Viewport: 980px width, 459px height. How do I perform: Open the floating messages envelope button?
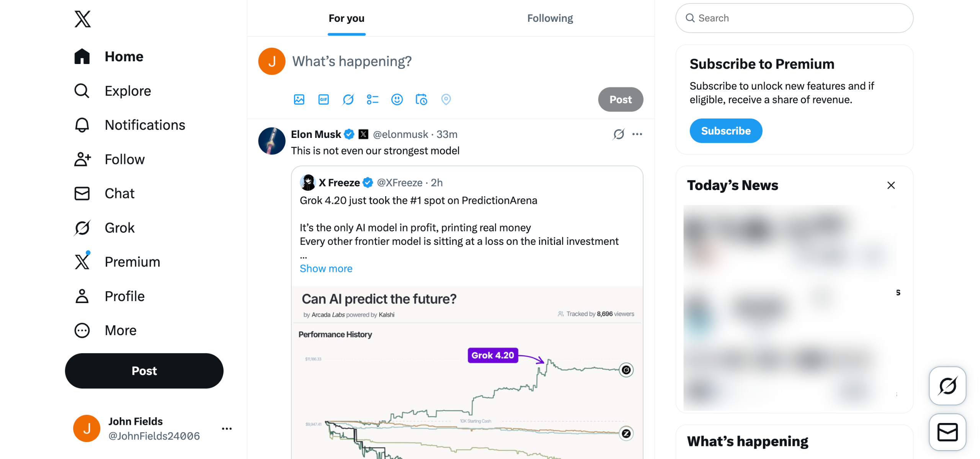(947, 432)
